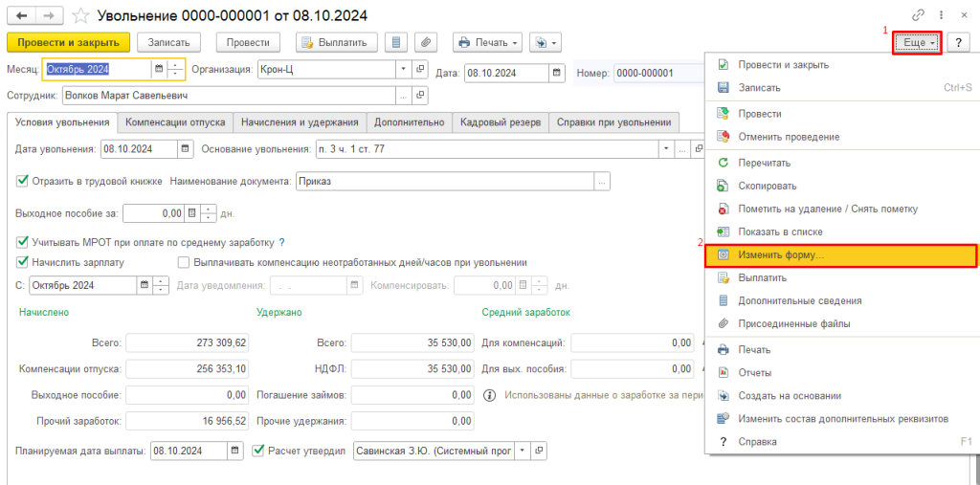Open calendar for Дата field
This screenshot has height=485, width=980.
(x=556, y=73)
